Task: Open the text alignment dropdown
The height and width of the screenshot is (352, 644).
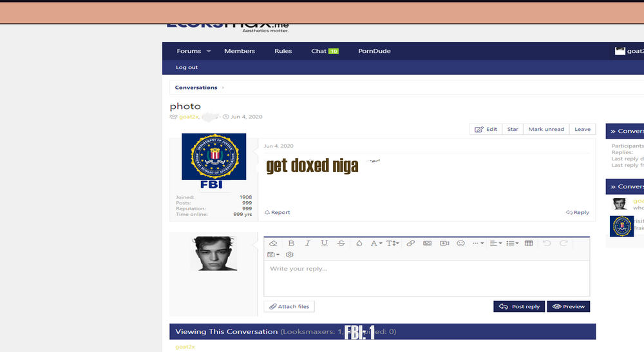Action: tap(496, 244)
